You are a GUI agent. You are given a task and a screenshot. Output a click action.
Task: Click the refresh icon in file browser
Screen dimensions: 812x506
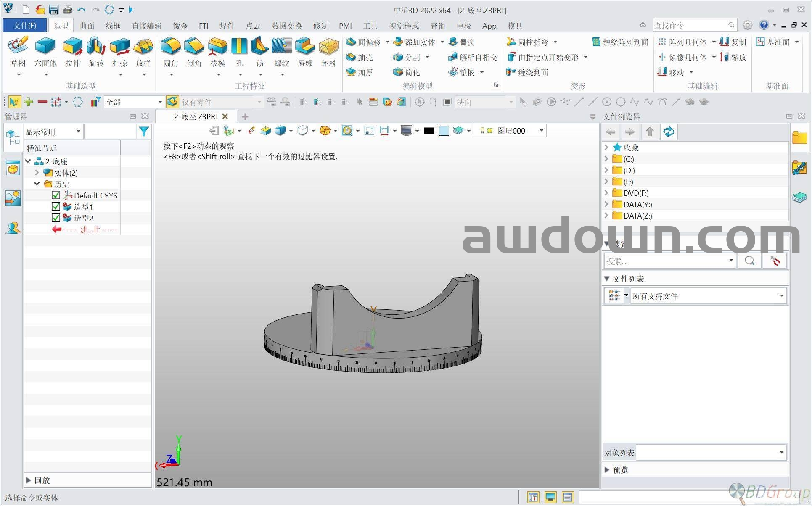[669, 132]
